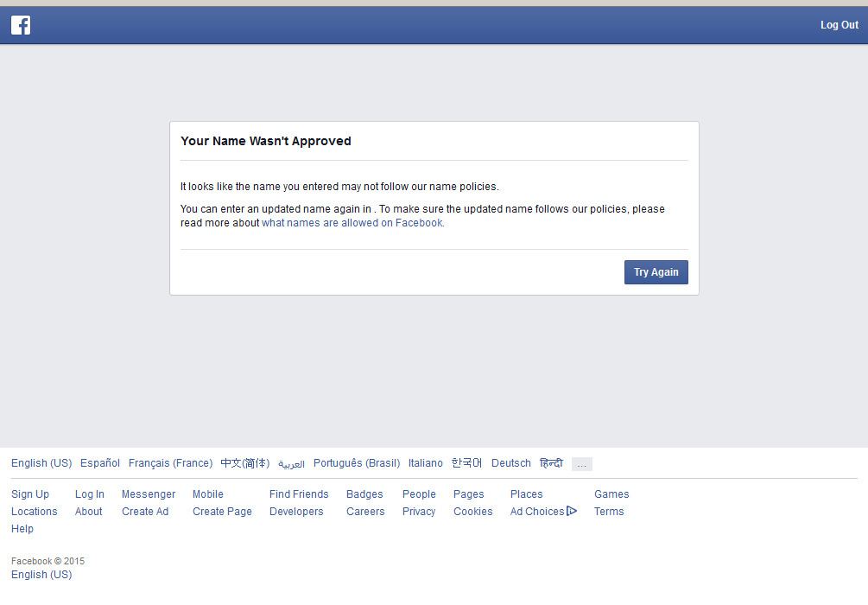Open the Careers footer link
This screenshot has width=868, height=605.
365,512
